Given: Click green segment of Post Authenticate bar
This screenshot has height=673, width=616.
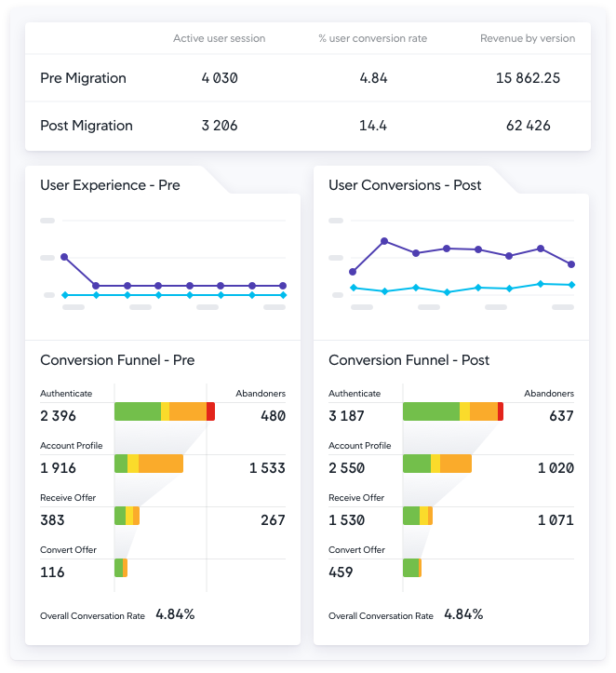Looking at the screenshot, I should (x=431, y=411).
